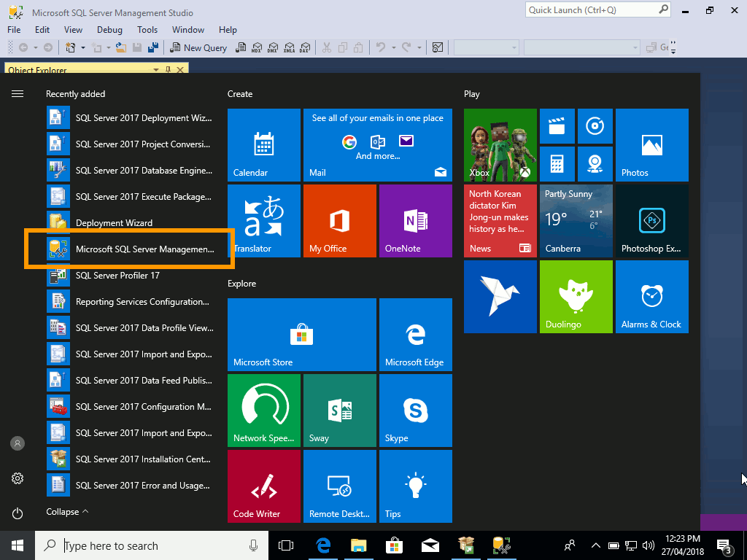Click the Save toolbar icon
747x560 pixels.
tap(136, 47)
